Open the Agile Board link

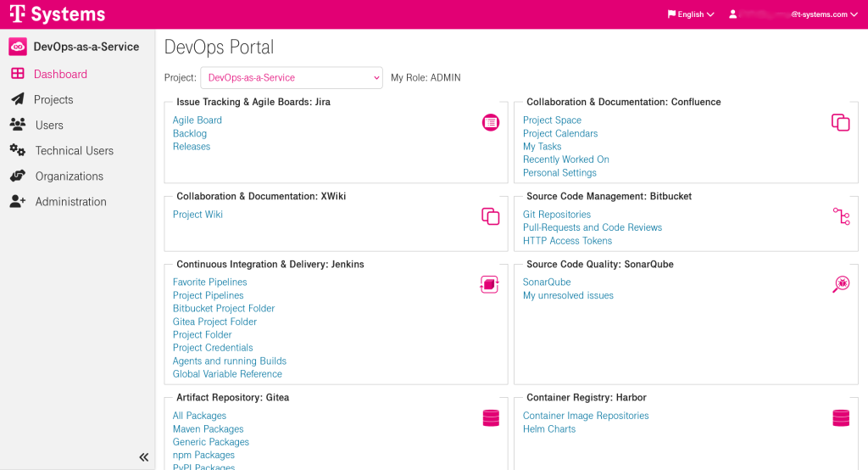click(197, 120)
